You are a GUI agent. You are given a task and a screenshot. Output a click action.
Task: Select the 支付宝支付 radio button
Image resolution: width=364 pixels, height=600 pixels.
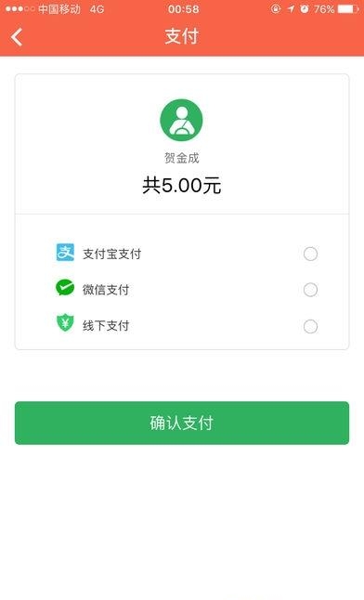(310, 254)
